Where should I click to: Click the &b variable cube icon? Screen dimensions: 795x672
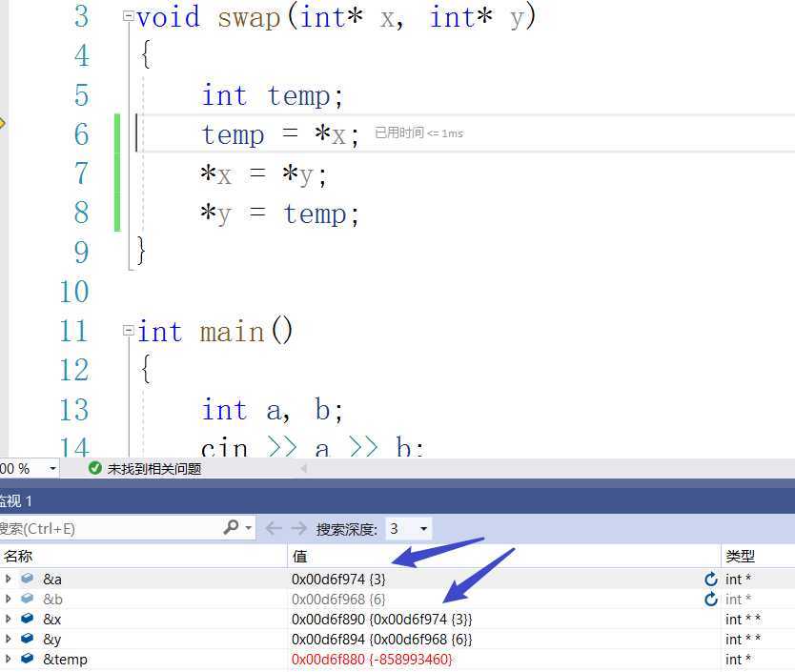[x=28, y=599]
